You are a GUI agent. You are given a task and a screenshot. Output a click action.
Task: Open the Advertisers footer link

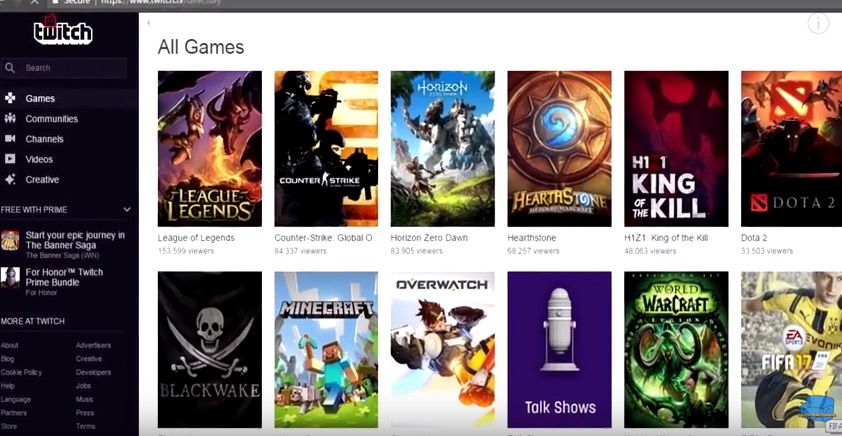click(93, 345)
